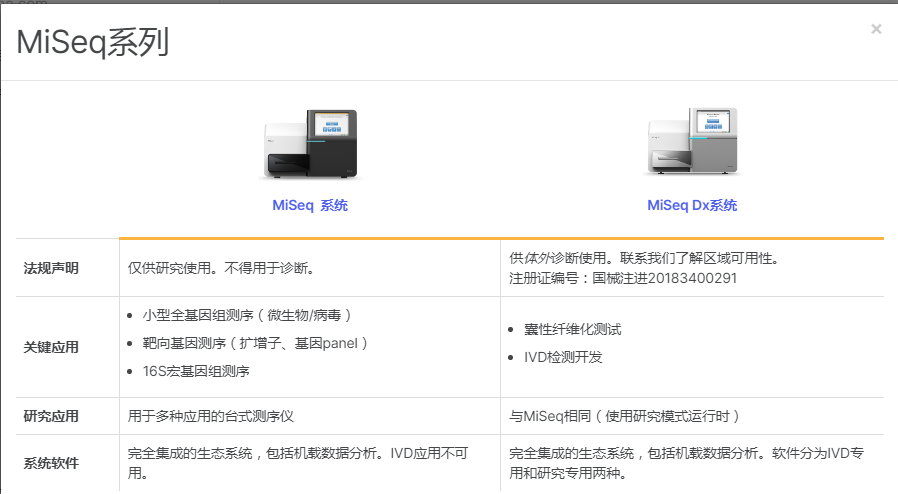The image size is (898, 494).
Task: Click the bullet 靶向基因测序（扩增子、基因panel）
Action: click(255, 343)
